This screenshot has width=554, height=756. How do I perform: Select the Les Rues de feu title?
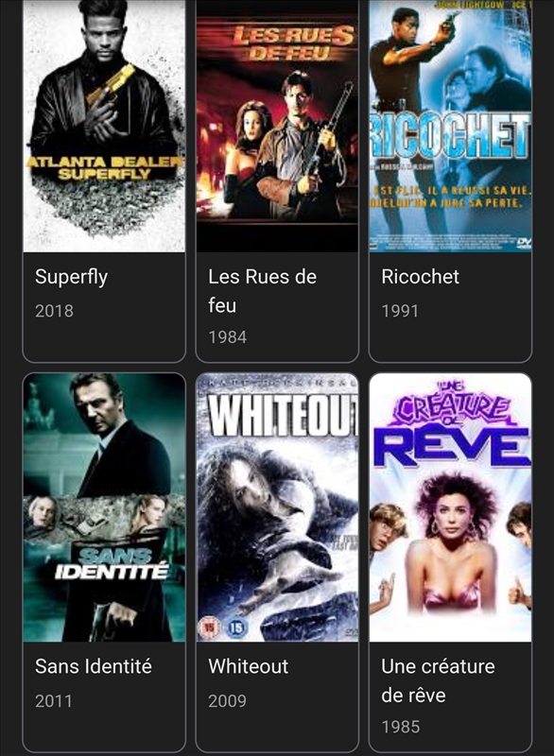click(262, 291)
